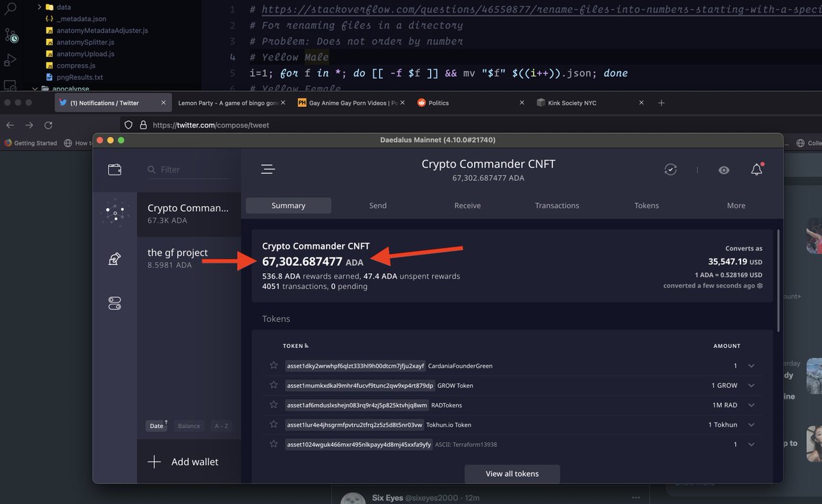The image size is (822, 504).
Task: Click the browser URL address field
Action: click(x=452, y=125)
